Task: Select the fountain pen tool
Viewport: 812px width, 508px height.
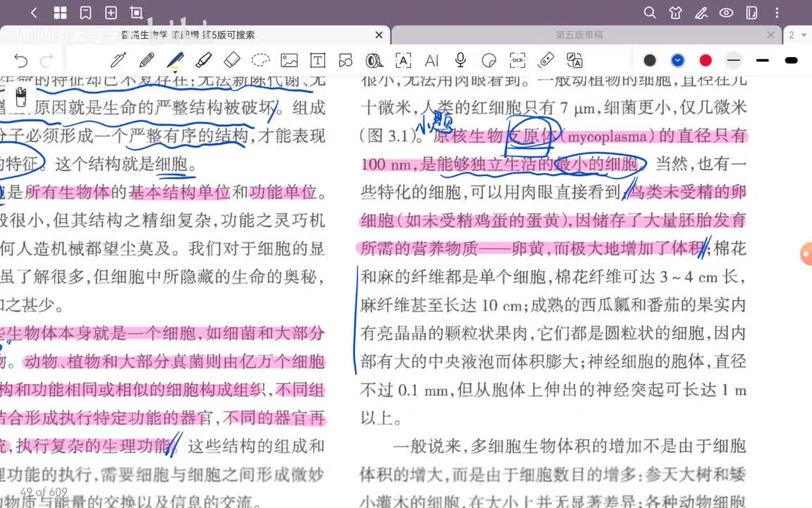Action: tap(118, 61)
